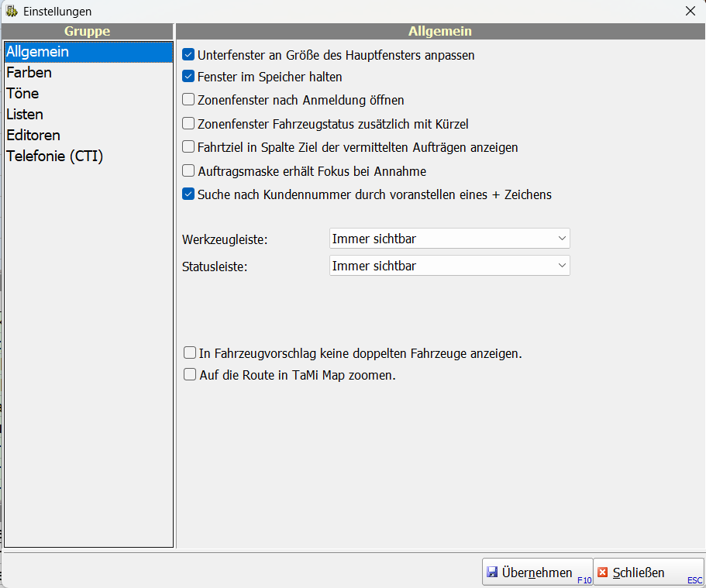Select the Allgemein group

point(37,52)
